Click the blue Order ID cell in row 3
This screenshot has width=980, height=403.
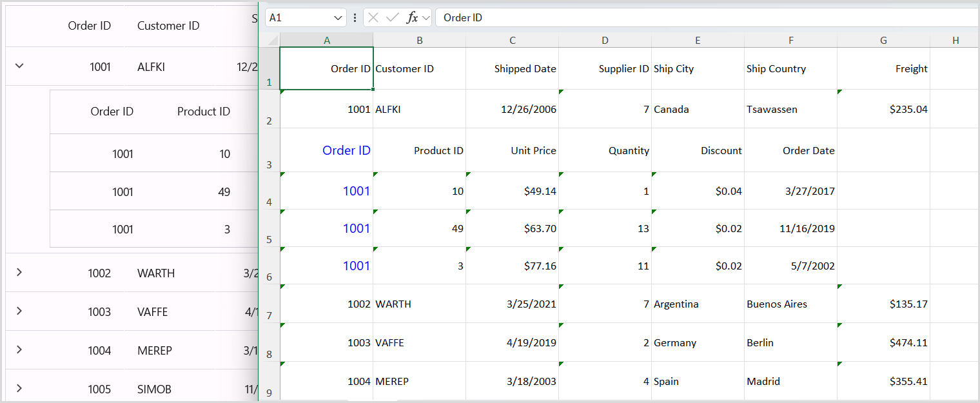[327, 150]
